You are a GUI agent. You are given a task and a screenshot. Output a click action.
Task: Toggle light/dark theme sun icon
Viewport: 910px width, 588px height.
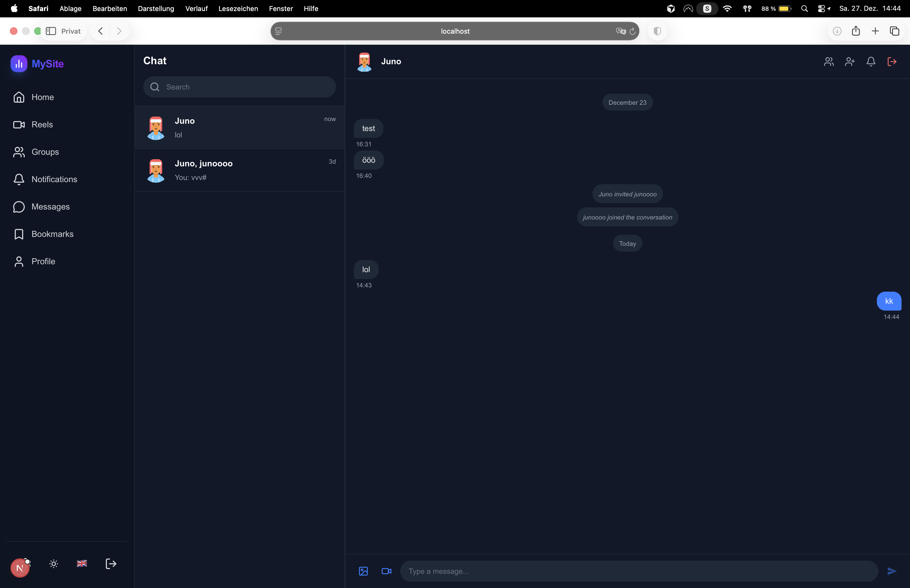coord(53,564)
